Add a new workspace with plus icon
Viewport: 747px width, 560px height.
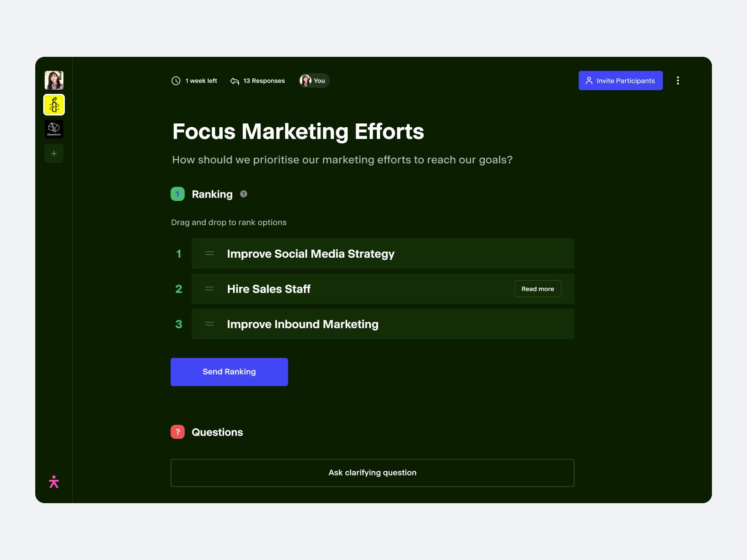click(x=54, y=153)
